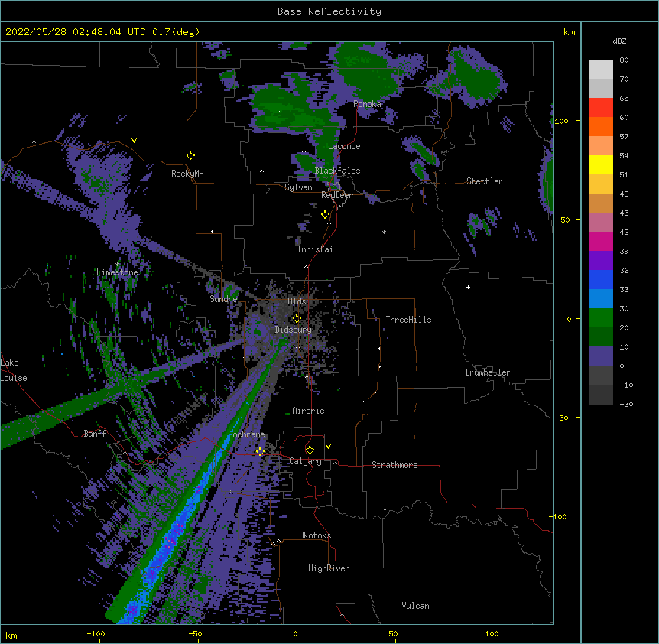Click the Limestone label

[x=117, y=272]
